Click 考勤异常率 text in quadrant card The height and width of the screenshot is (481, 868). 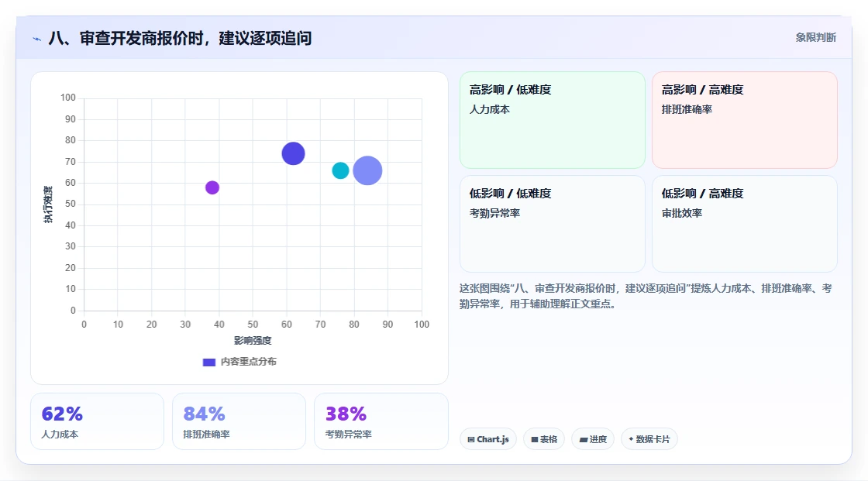(x=494, y=213)
